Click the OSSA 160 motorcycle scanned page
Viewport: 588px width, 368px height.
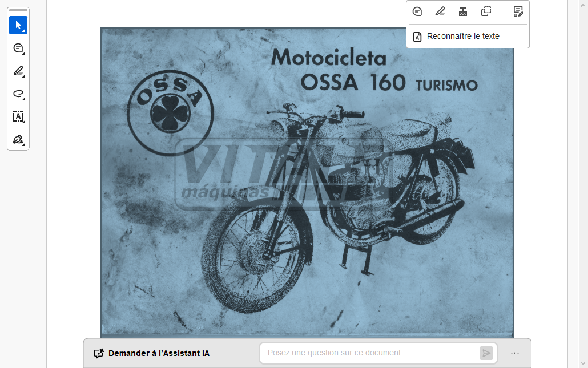(x=307, y=183)
